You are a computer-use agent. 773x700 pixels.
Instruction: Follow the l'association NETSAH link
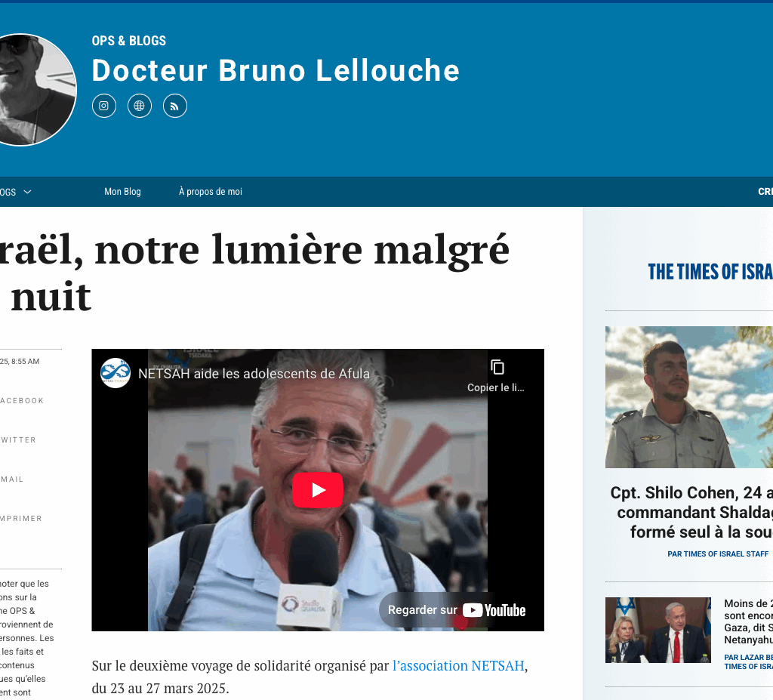[458, 665]
